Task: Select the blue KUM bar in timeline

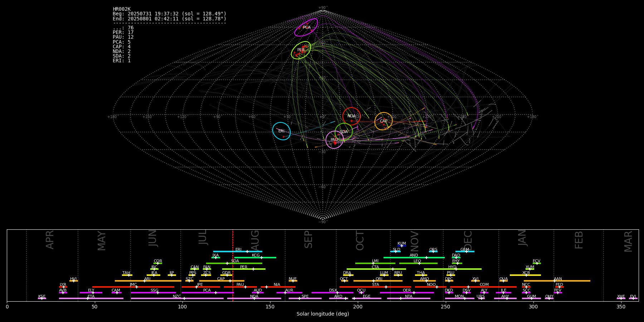Action: coord(402,246)
